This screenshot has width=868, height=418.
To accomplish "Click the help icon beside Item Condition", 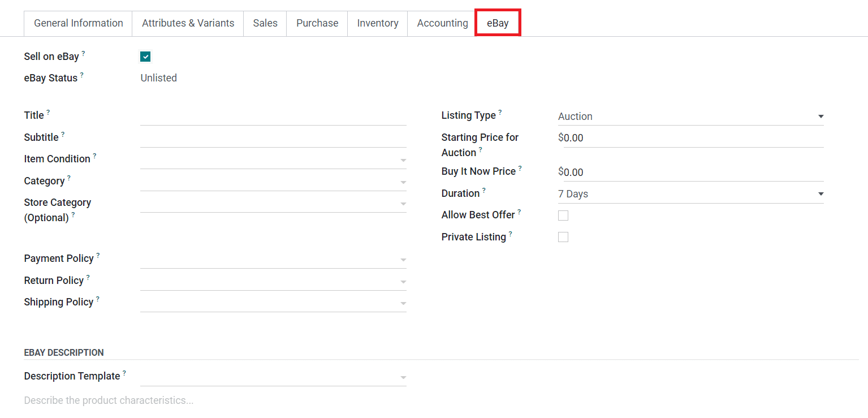I will pyautogui.click(x=94, y=156).
